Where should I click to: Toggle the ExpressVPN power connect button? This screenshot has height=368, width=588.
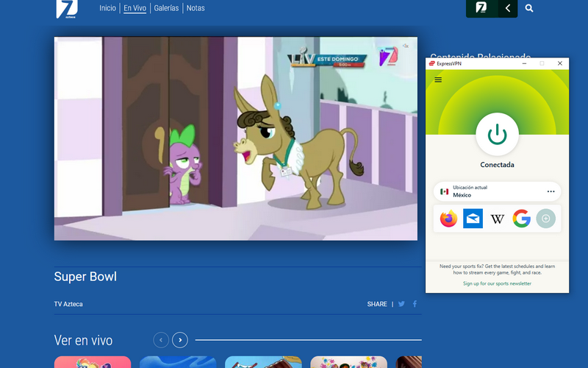498,135
